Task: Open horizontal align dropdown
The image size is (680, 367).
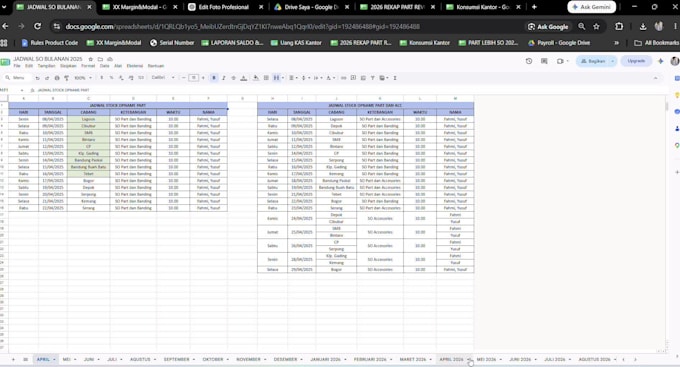Action: [x=293, y=78]
